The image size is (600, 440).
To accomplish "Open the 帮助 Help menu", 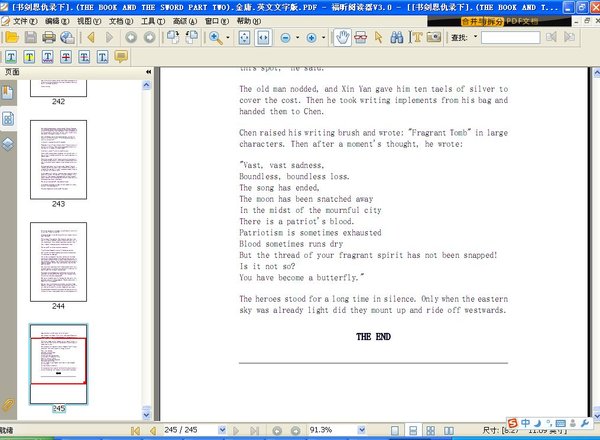I will (248, 21).
